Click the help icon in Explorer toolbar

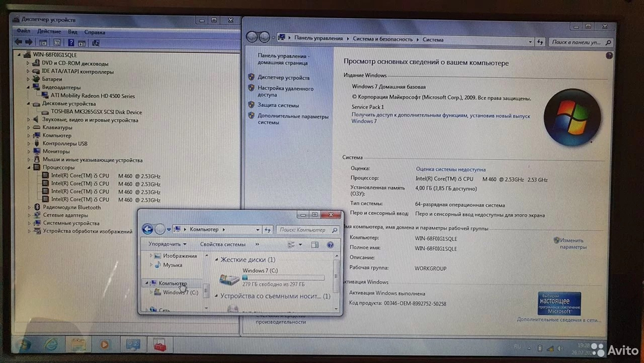(x=330, y=245)
